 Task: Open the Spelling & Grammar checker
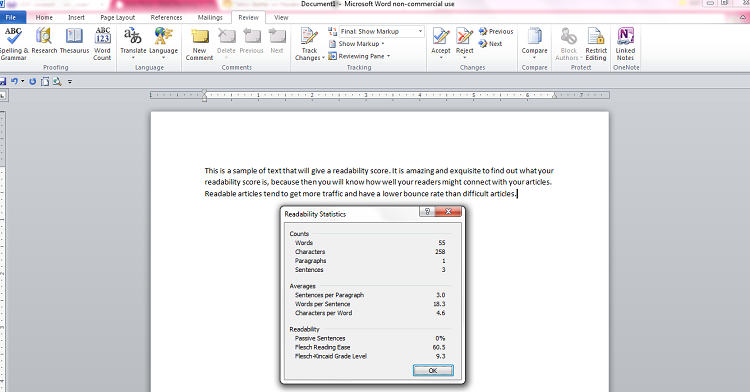(x=13, y=44)
